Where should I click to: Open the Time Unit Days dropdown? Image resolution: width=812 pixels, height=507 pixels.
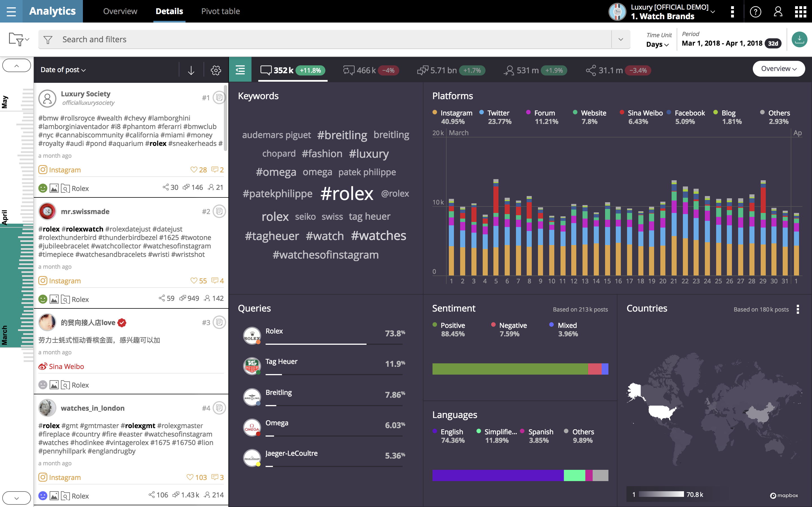pyautogui.click(x=657, y=44)
